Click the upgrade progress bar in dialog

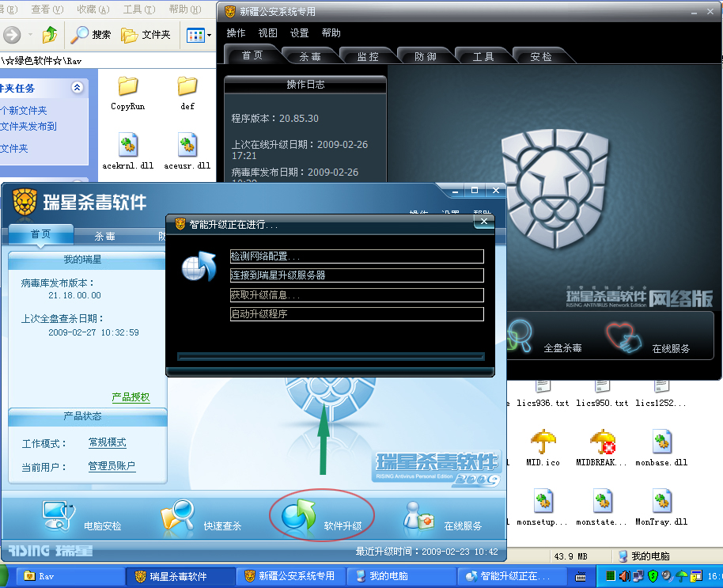pos(331,356)
